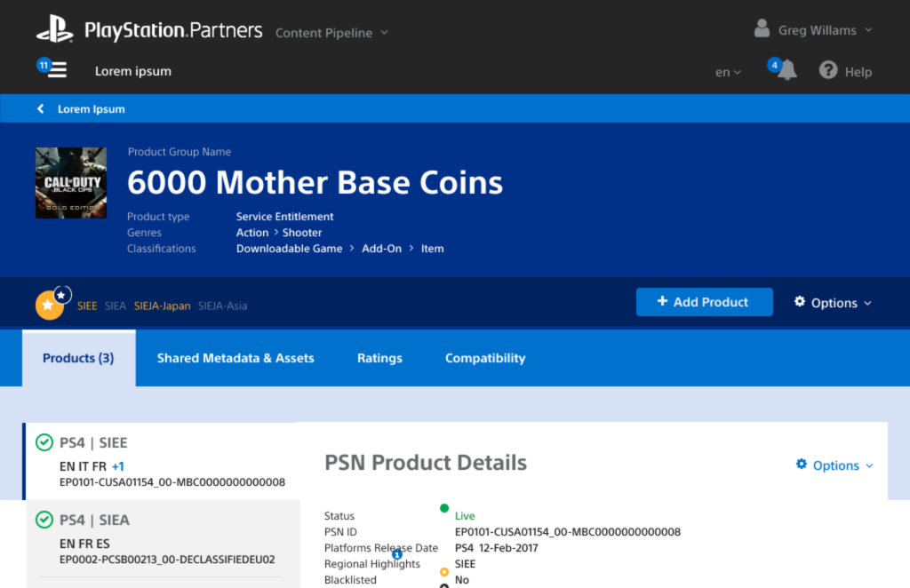
Task: Select the SIEA region link
Action: tap(116, 306)
